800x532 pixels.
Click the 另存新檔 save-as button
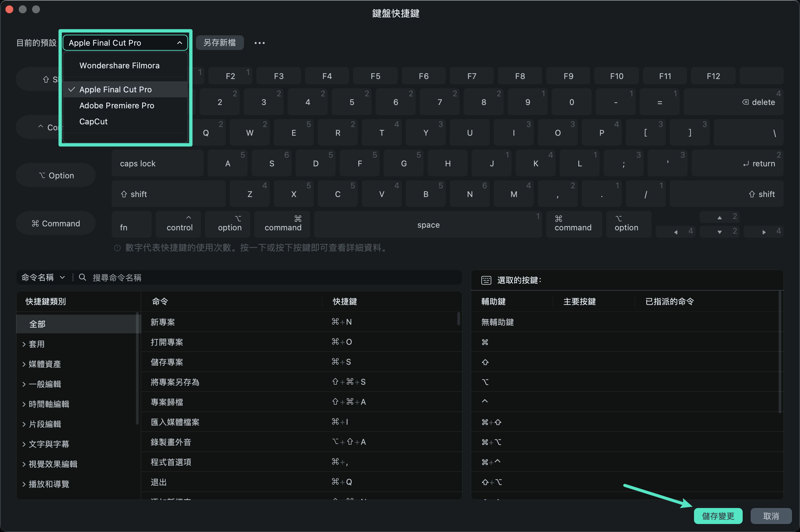pos(220,43)
